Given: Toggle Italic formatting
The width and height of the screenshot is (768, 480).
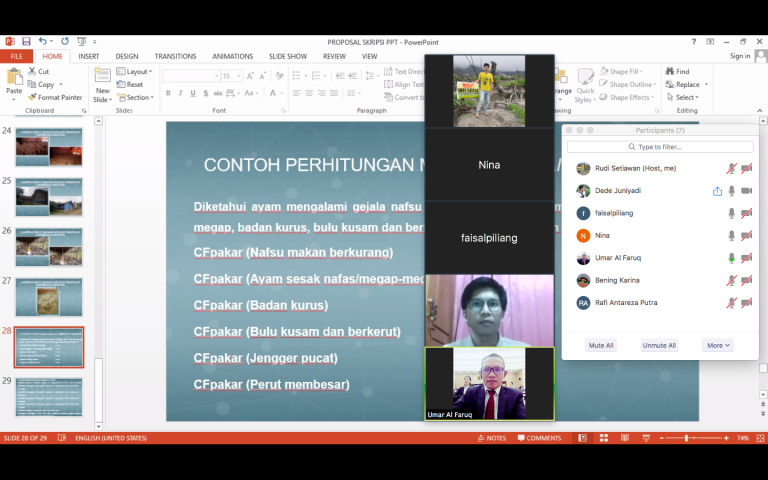Looking at the screenshot, I should (x=181, y=93).
